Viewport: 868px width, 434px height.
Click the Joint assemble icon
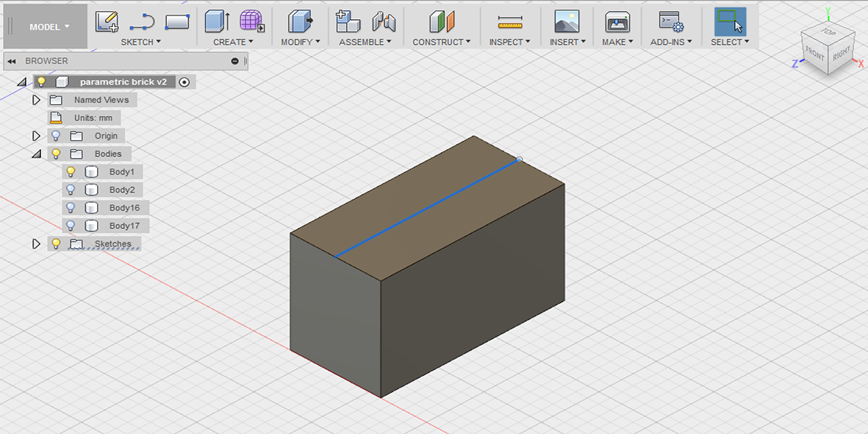tap(384, 21)
